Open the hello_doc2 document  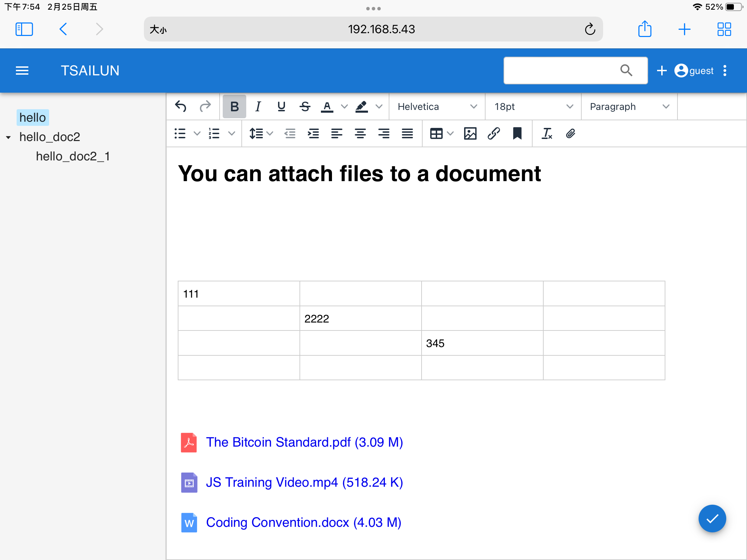coord(50,137)
